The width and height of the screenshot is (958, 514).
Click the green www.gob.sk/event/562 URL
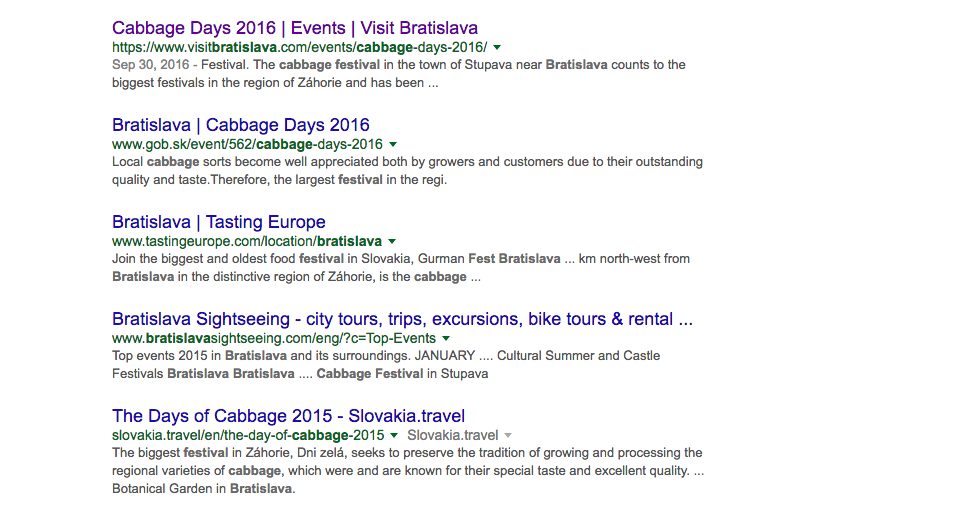[247, 144]
